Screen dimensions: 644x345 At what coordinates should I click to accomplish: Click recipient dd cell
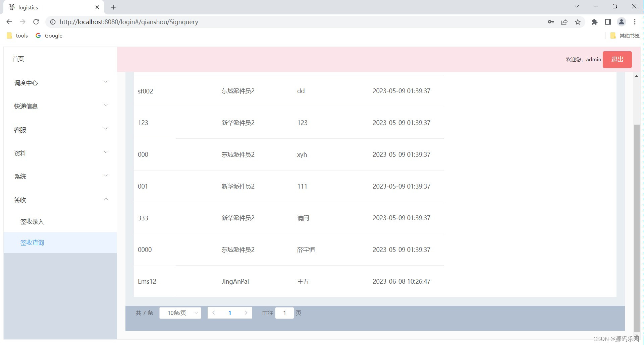coord(301,91)
